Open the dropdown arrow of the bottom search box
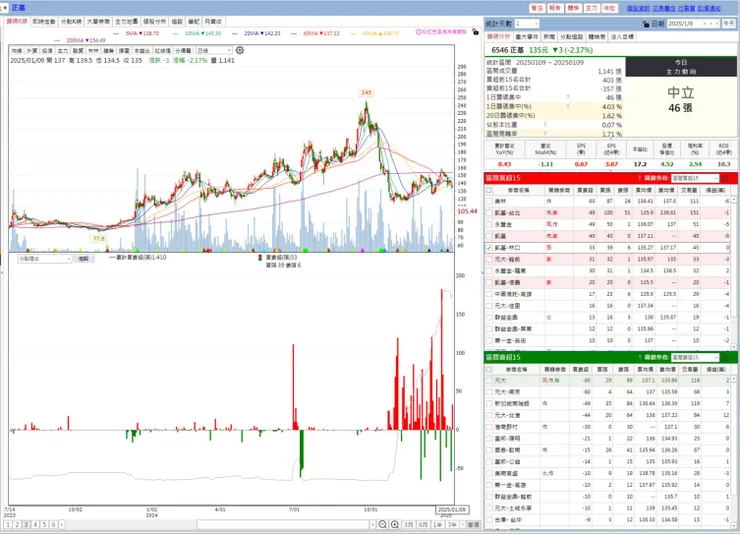This screenshot has width=740, height=534. point(373,525)
